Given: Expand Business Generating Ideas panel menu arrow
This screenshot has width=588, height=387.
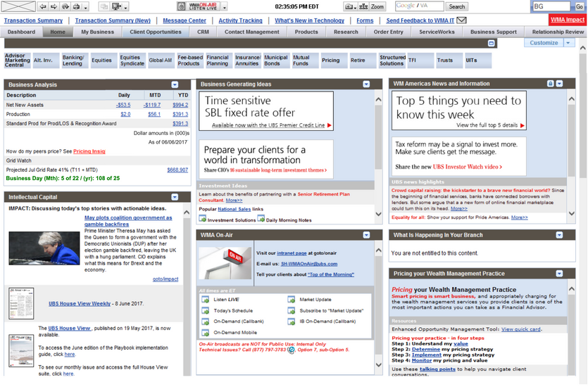Looking at the screenshot, I should [366, 84].
